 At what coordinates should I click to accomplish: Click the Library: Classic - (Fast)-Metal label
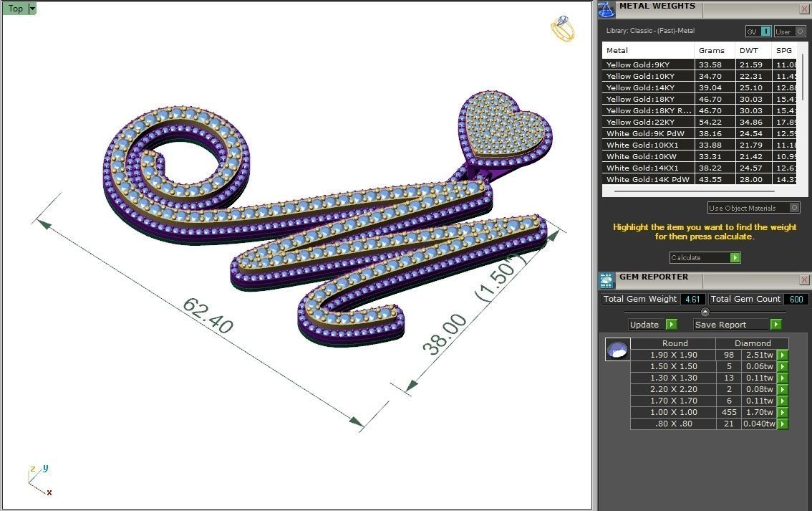[650, 31]
